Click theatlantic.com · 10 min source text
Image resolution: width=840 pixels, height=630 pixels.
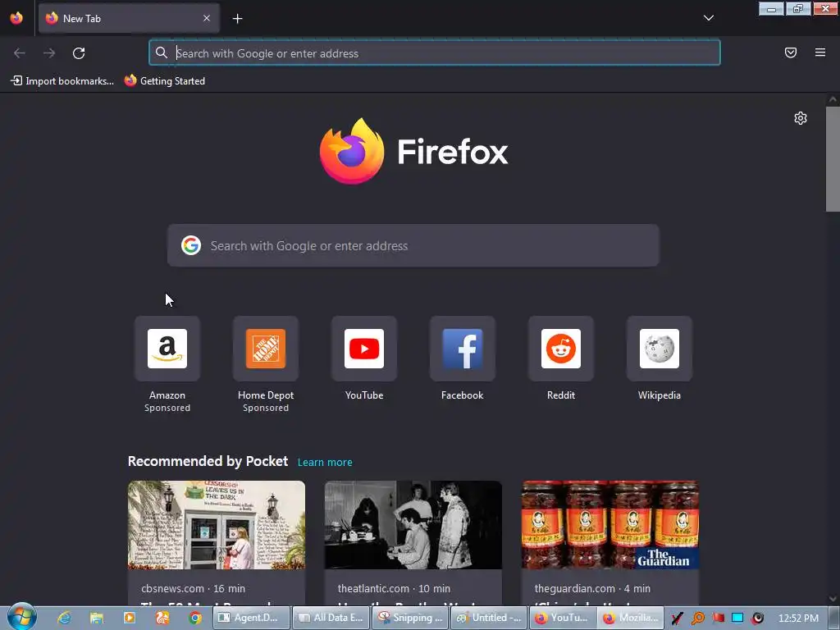pyautogui.click(x=394, y=588)
